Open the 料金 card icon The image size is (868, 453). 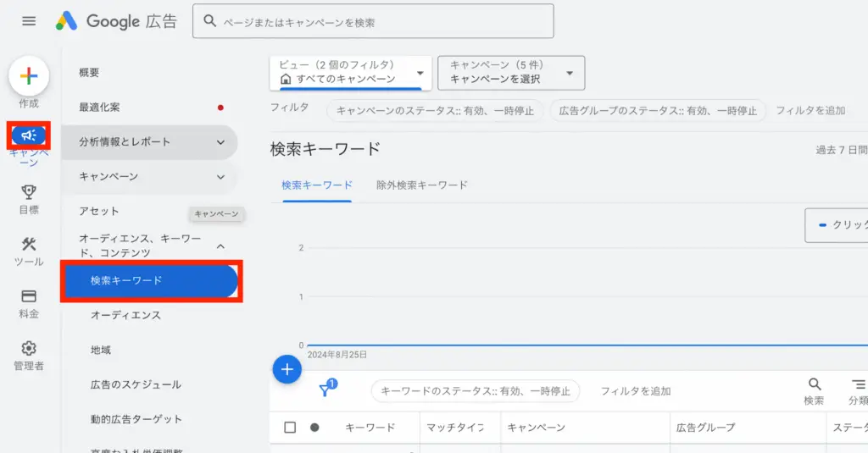(x=29, y=296)
